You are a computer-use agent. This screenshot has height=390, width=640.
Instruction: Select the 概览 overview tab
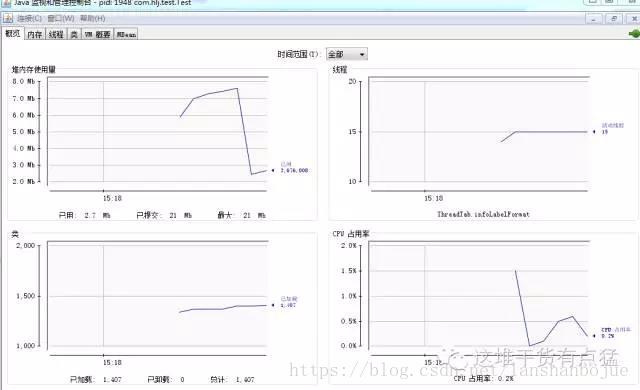(x=13, y=34)
